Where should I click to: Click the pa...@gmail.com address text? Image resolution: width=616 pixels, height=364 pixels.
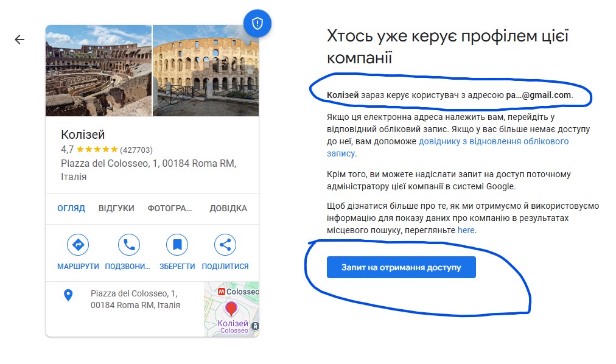click(538, 95)
